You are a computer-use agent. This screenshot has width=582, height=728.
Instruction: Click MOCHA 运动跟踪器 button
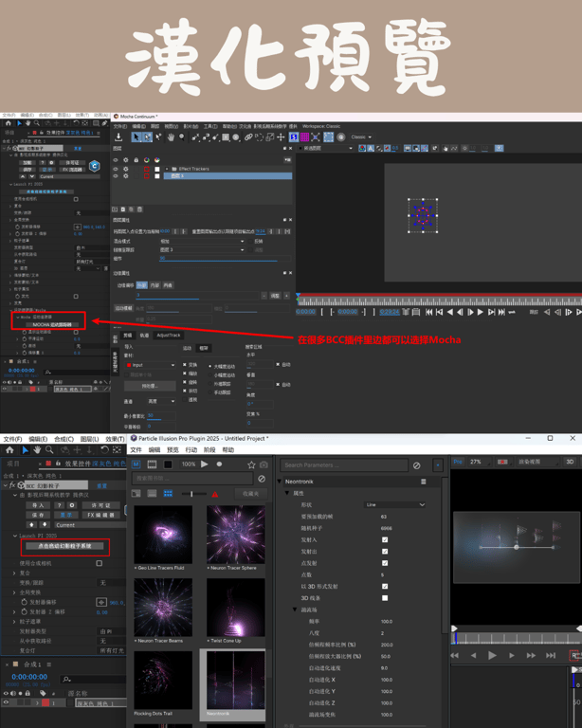point(52,324)
